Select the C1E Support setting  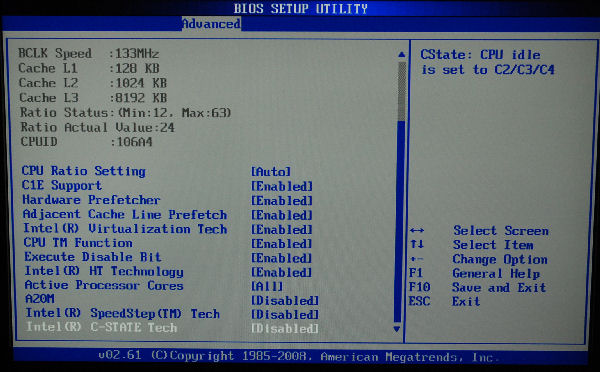pos(62,186)
